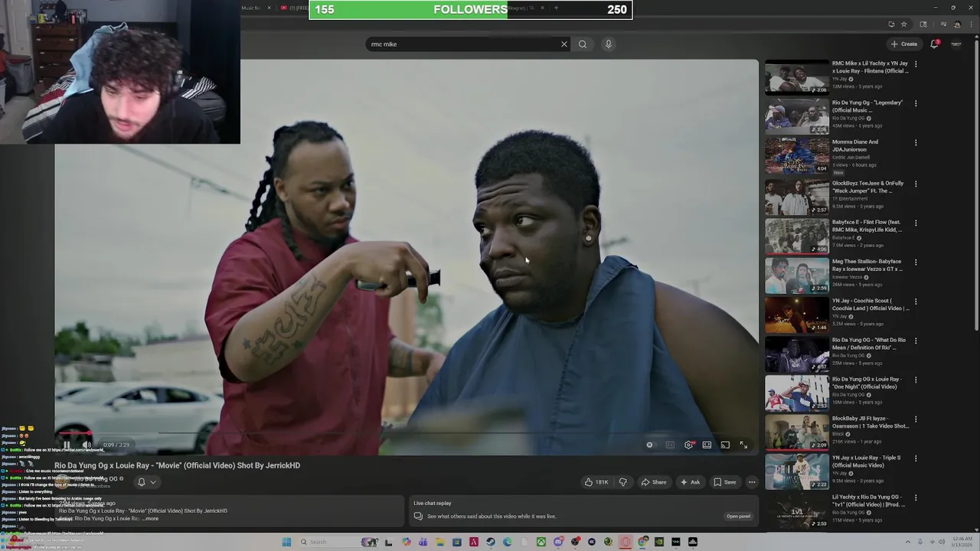Viewport: 980px width, 551px height.
Task: Open Lil Yachty '1v1' video title
Action: tap(870, 500)
